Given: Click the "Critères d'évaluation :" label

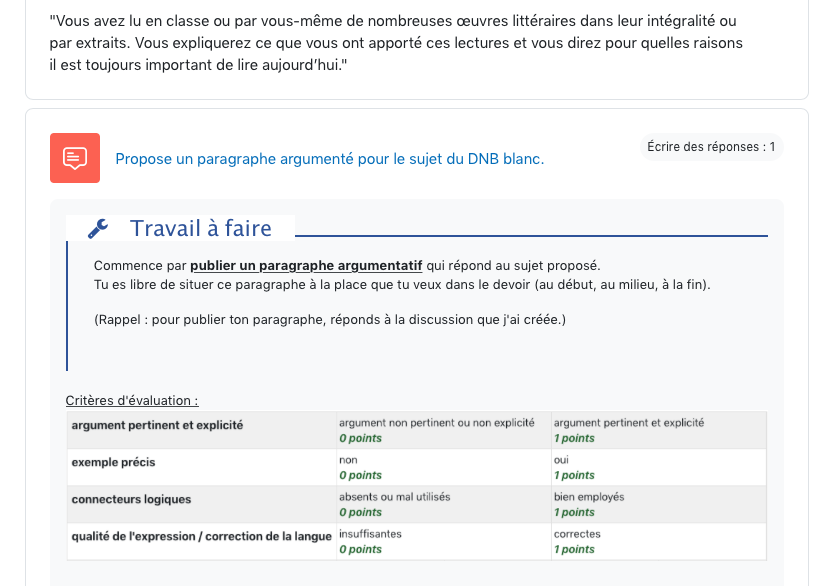Looking at the screenshot, I should point(132,401).
